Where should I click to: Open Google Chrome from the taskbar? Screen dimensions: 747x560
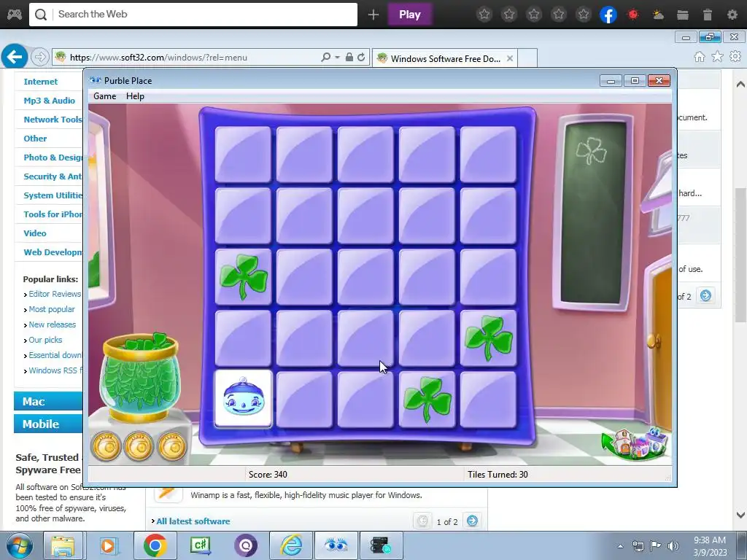tap(155, 545)
